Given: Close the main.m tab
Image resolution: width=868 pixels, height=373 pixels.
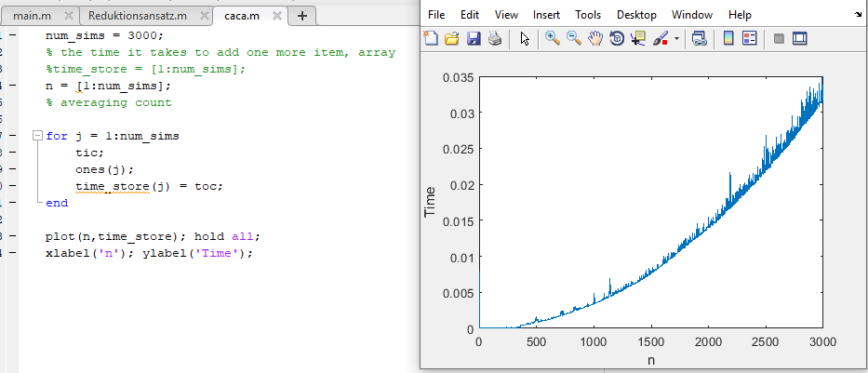Looking at the screenshot, I should pos(66,16).
